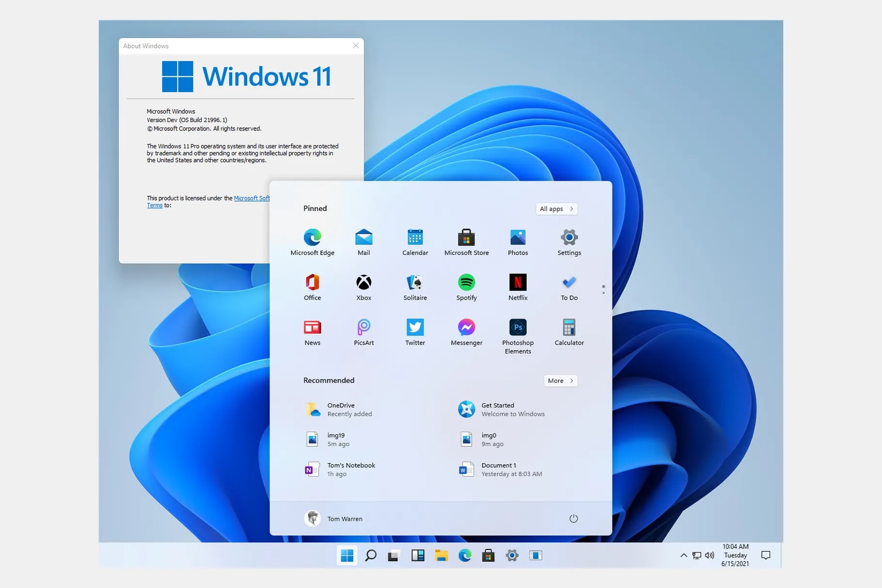This screenshot has width=882, height=588.
Task: Open the Calculator app
Action: click(568, 331)
